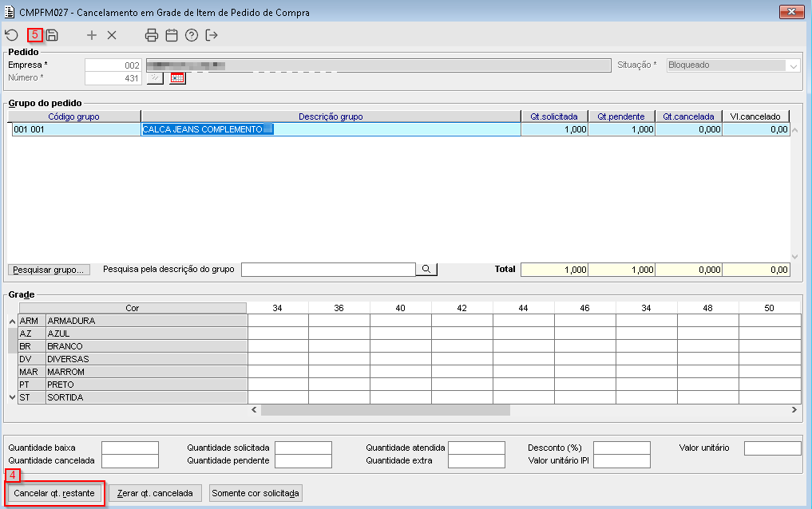The height and width of the screenshot is (509, 812).
Task: Click the size 50 column header
Action: (x=769, y=308)
